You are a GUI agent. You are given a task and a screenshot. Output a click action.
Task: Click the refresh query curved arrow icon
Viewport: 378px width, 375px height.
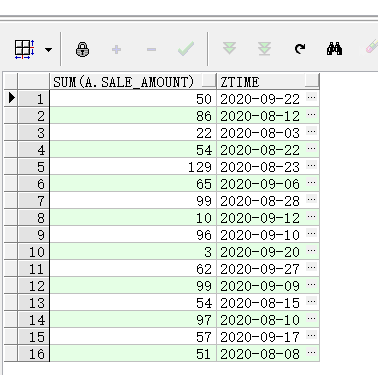(300, 49)
